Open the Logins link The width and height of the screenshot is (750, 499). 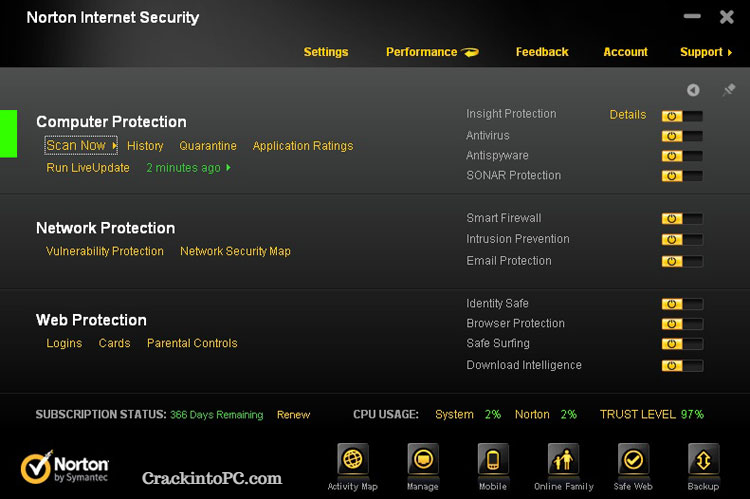point(64,343)
